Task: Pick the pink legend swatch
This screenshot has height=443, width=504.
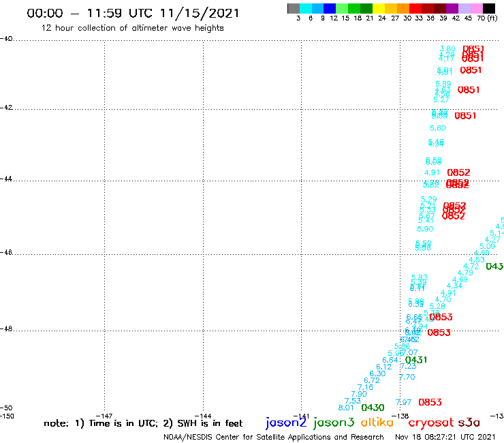Action: coord(476,8)
